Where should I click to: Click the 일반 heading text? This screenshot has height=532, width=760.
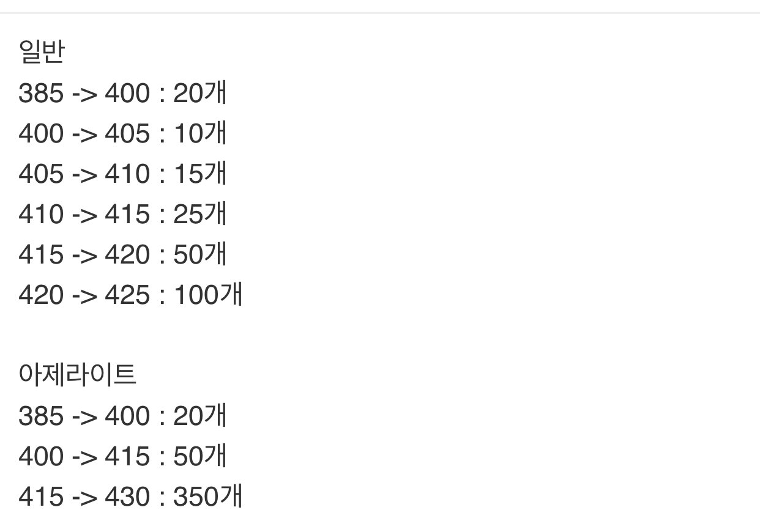(x=42, y=53)
